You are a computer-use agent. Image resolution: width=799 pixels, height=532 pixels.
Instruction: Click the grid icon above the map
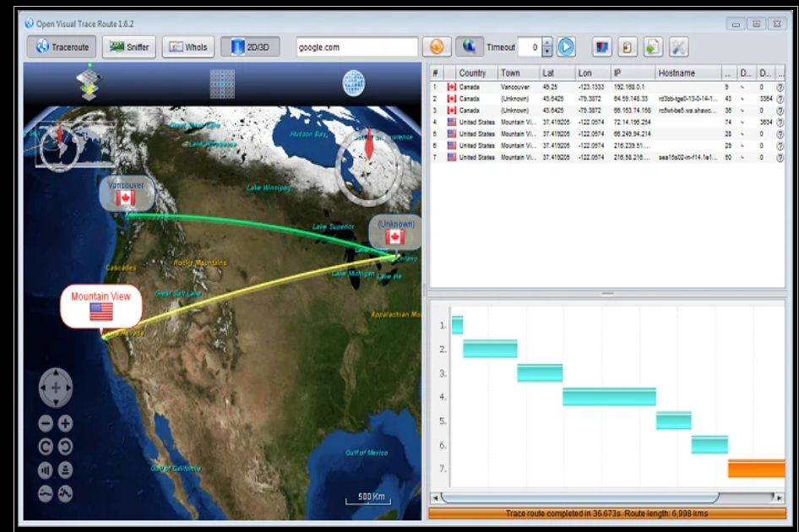pyautogui.click(x=222, y=84)
